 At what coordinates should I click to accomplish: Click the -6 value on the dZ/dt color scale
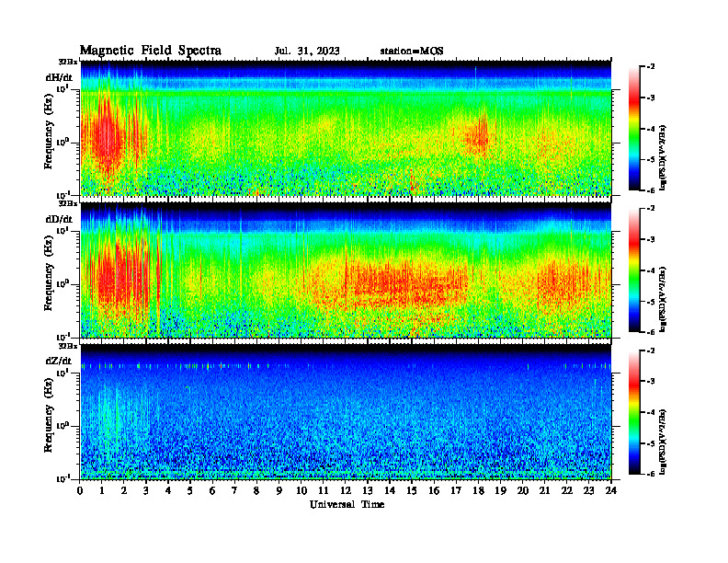(651, 474)
